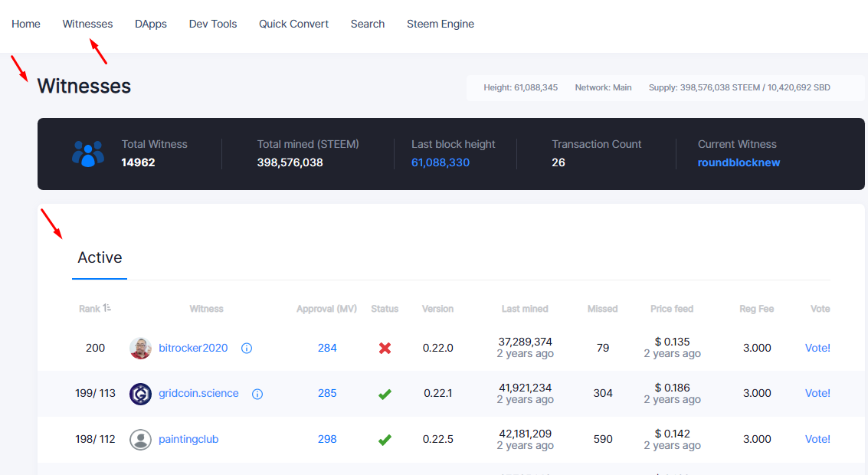Image resolution: width=868 pixels, height=475 pixels.
Task: Click the Reg Fee column header
Action: tap(757, 309)
